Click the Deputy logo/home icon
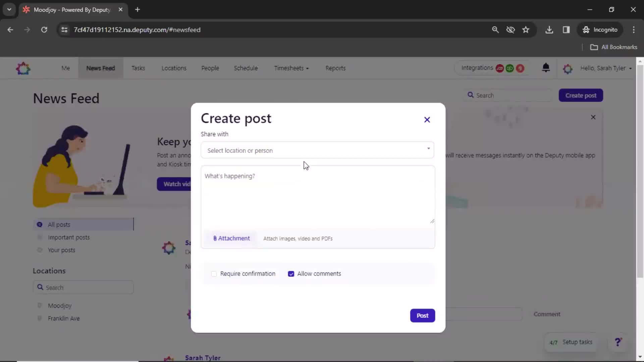The width and height of the screenshot is (644, 362). 23,68
